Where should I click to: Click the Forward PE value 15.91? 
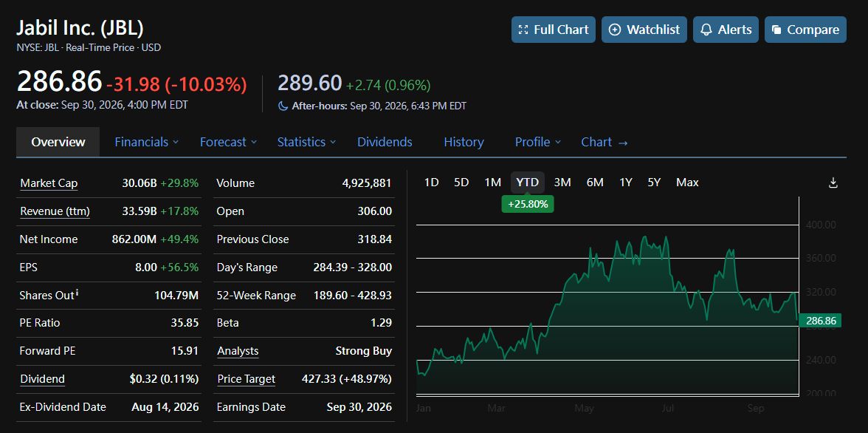(x=185, y=351)
